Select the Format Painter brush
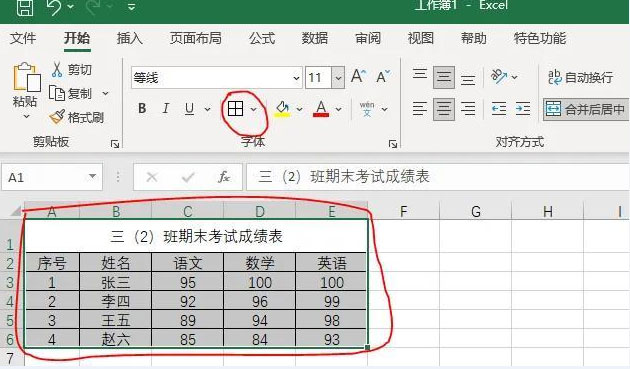The height and width of the screenshot is (369, 630). tap(57, 117)
